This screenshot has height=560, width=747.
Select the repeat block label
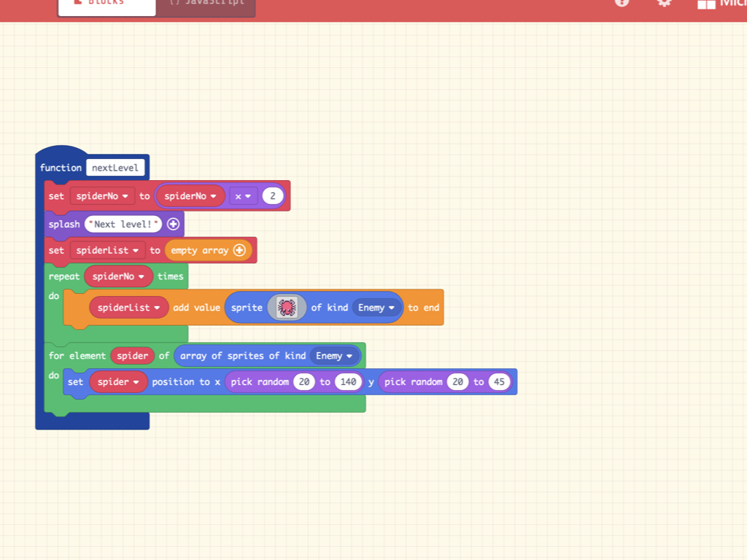click(64, 276)
